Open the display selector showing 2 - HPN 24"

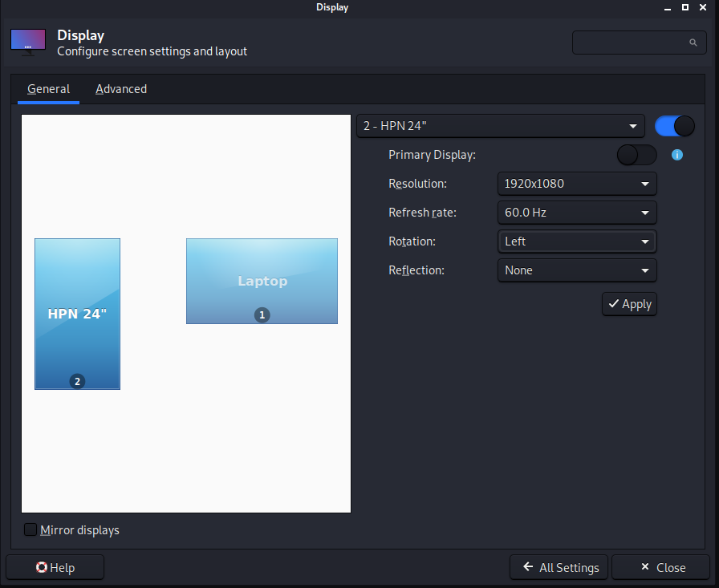tap(500, 126)
